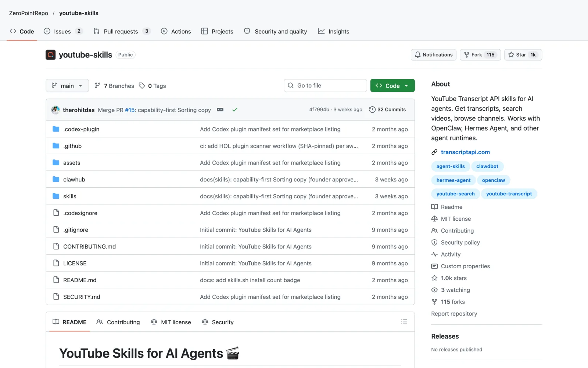
Task: Open MIT license link in About sidebar
Action: click(451, 219)
